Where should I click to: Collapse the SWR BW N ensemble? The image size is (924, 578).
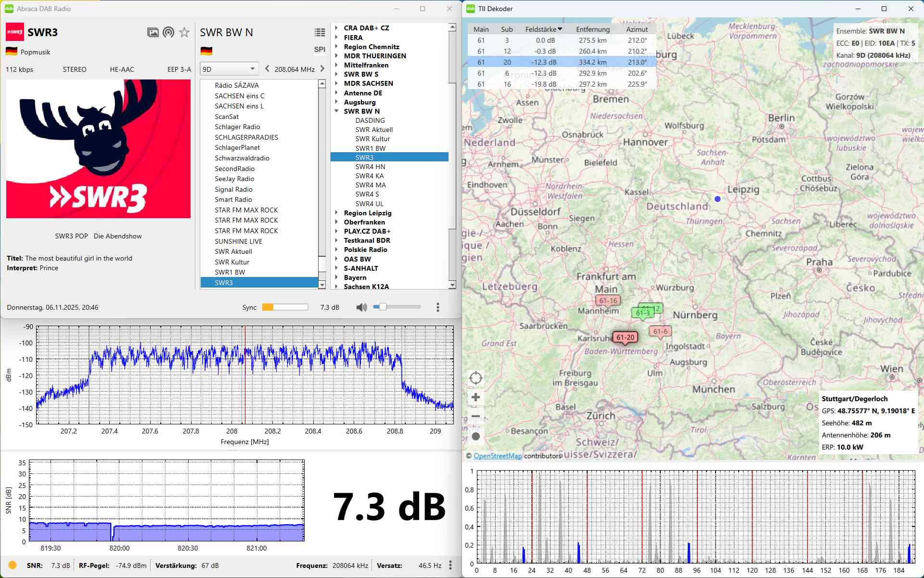point(336,111)
